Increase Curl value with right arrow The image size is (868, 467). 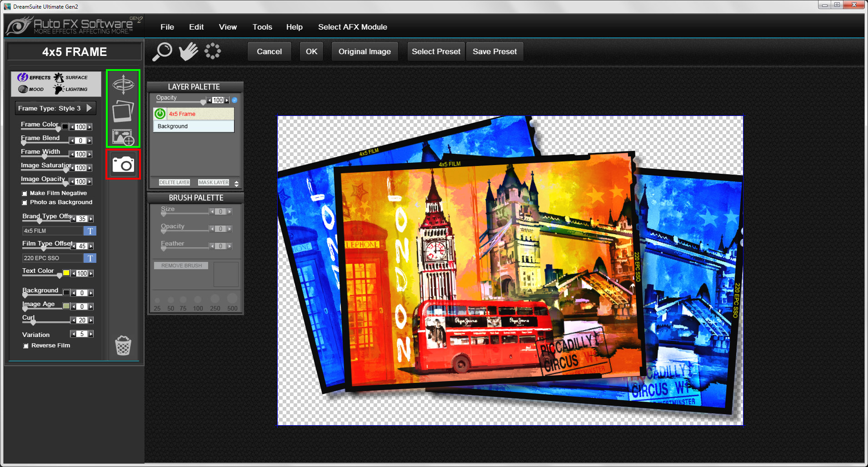tap(91, 321)
